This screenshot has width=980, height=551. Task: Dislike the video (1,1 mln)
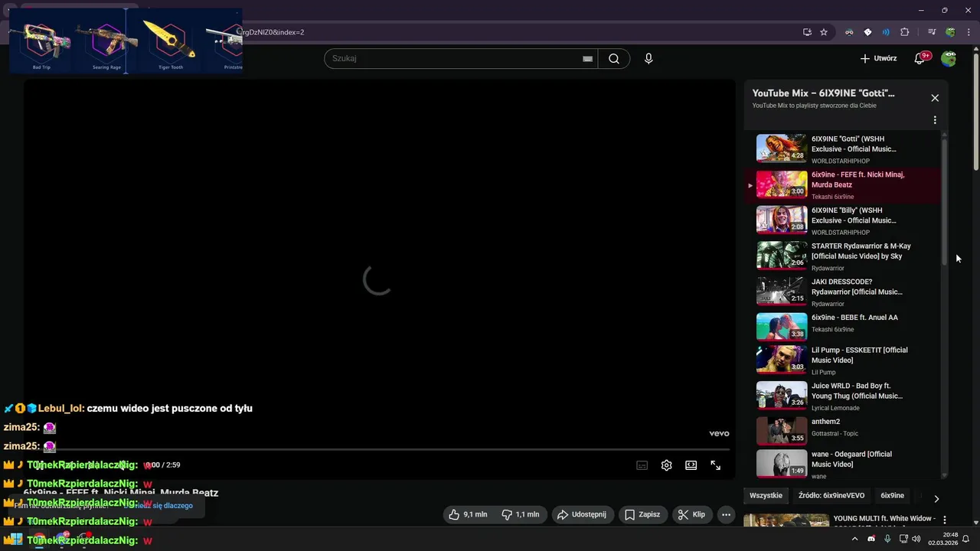tap(521, 515)
